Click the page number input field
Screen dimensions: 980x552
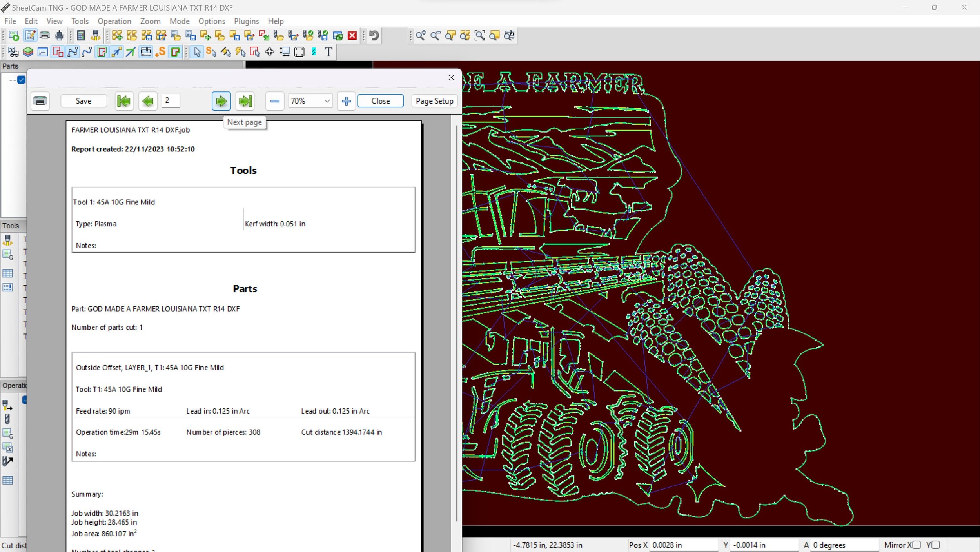(x=171, y=100)
